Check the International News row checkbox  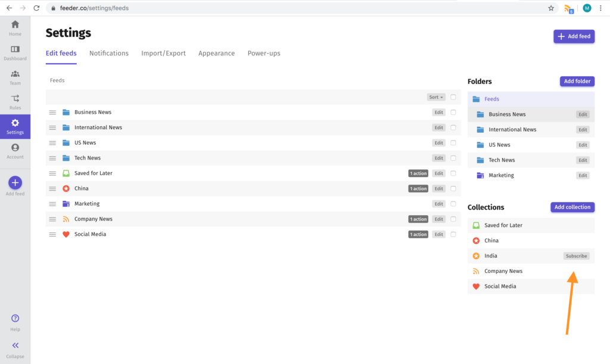point(453,127)
